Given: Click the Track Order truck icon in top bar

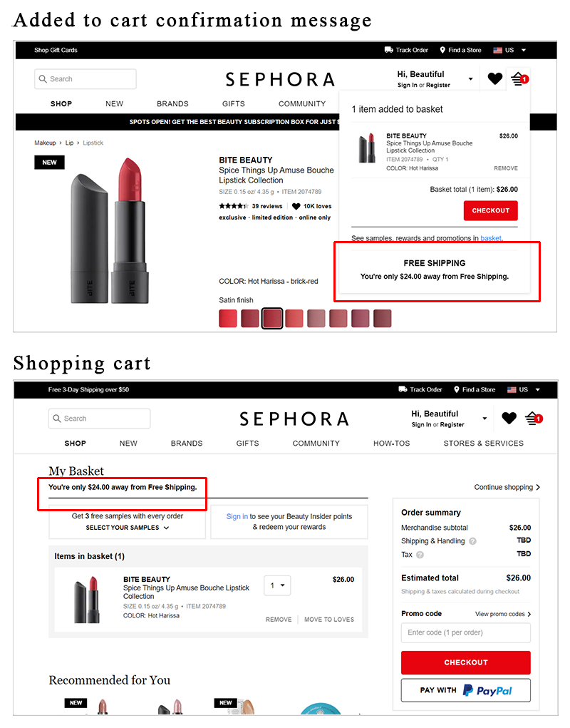Looking at the screenshot, I should point(388,50).
